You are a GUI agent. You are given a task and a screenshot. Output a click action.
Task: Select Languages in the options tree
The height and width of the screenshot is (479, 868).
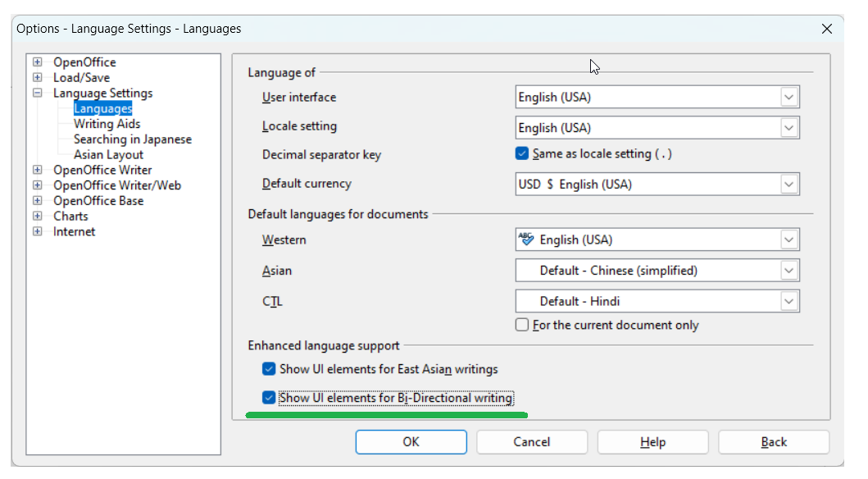tap(103, 108)
